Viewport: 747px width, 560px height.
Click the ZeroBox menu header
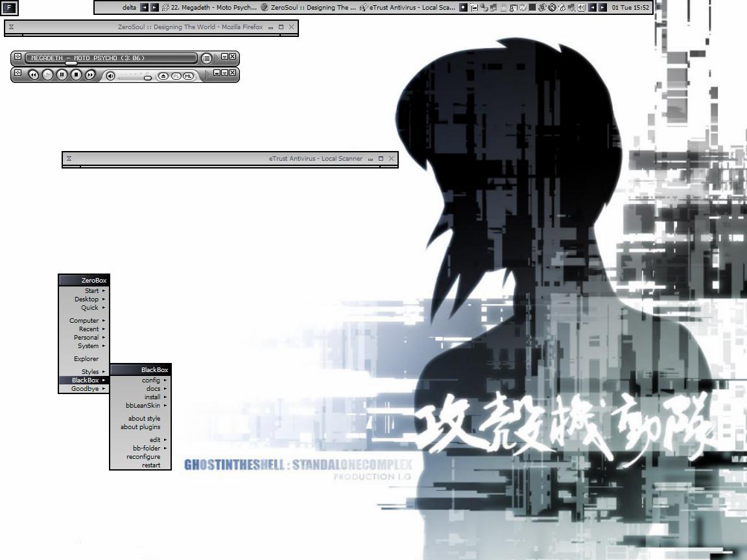(84, 280)
